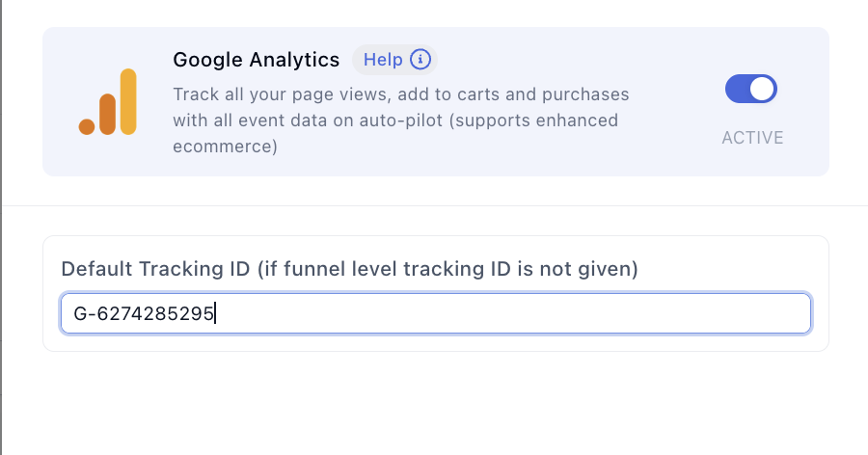Click the white tracking ID panel border area
The width and height of the screenshot is (868, 455).
click(x=436, y=342)
